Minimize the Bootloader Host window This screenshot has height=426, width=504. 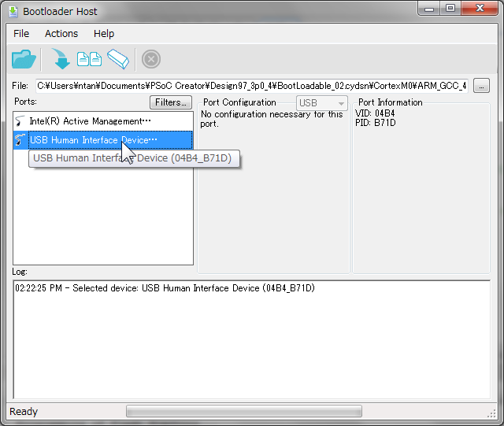[429, 9]
